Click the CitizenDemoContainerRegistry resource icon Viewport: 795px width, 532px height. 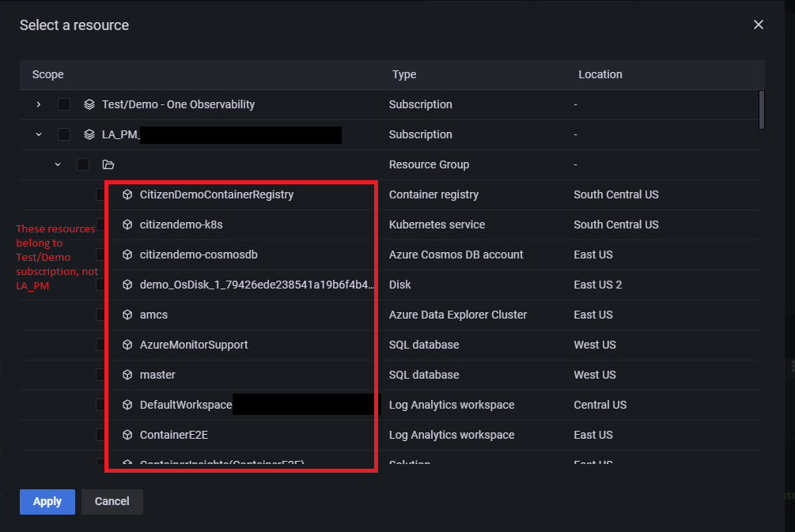click(127, 194)
